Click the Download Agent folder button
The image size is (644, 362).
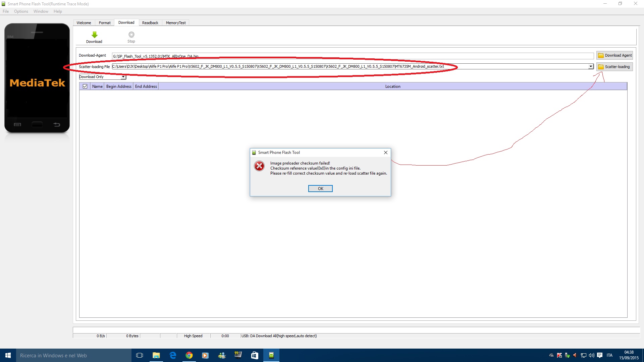click(x=614, y=55)
